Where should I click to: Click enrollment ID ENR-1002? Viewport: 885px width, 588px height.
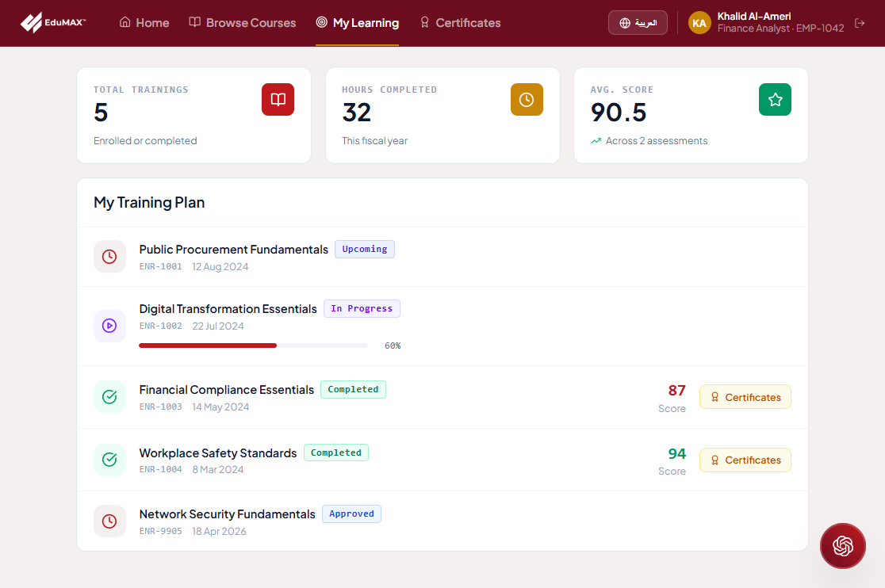[161, 326]
